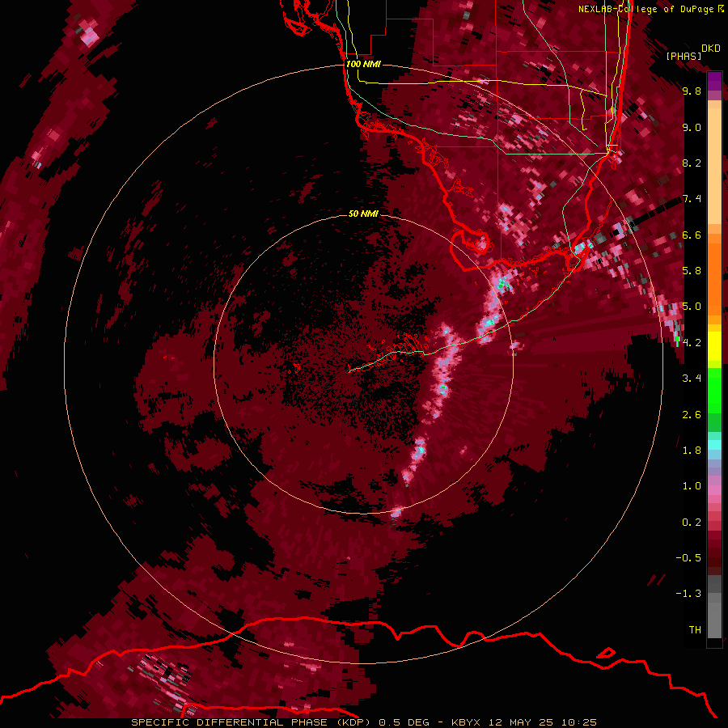Click the [PHAS] legend heading

[684, 56]
